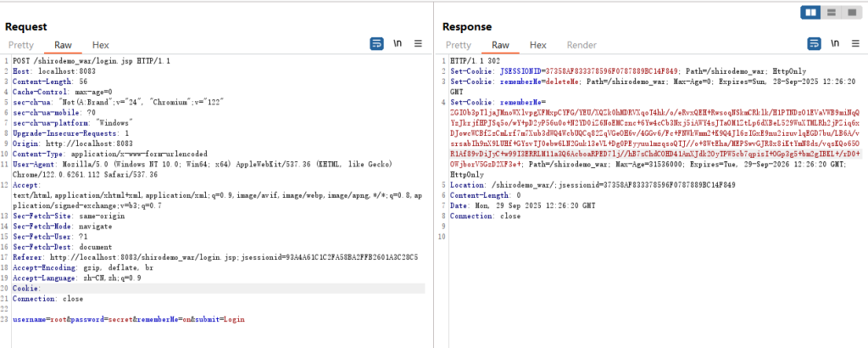Toggle word wrap in the Request panel
The height and width of the screenshot is (348, 868).
tap(377, 43)
